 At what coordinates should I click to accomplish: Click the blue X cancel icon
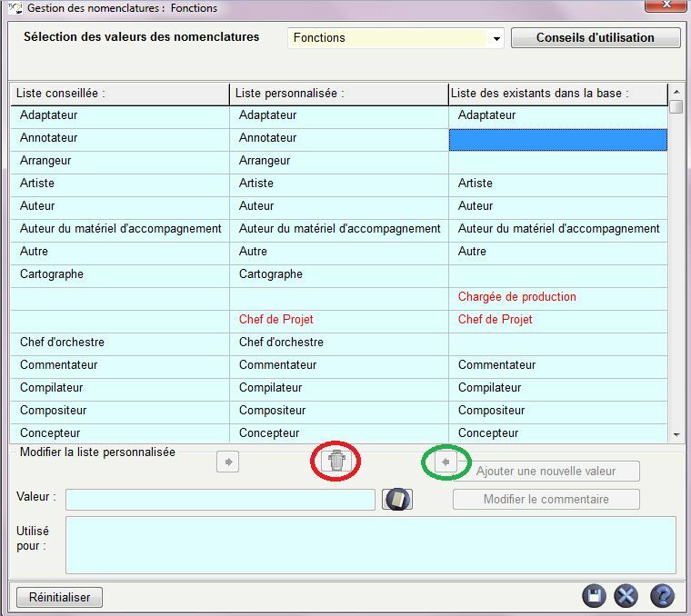[x=626, y=596]
